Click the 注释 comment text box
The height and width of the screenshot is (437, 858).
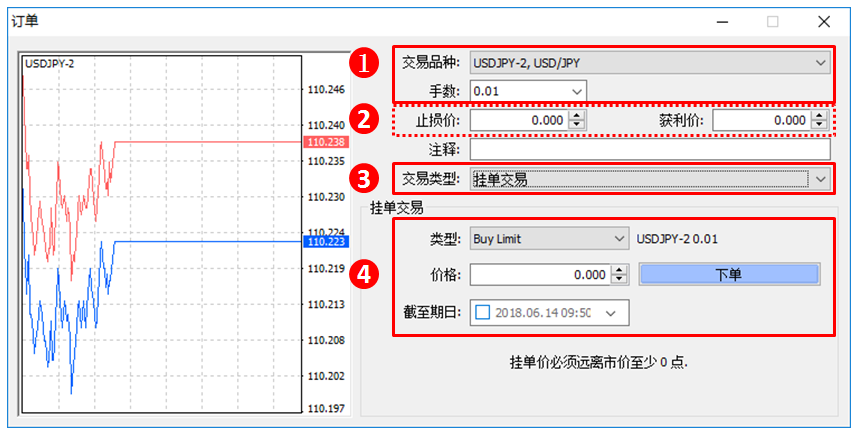pos(649,150)
